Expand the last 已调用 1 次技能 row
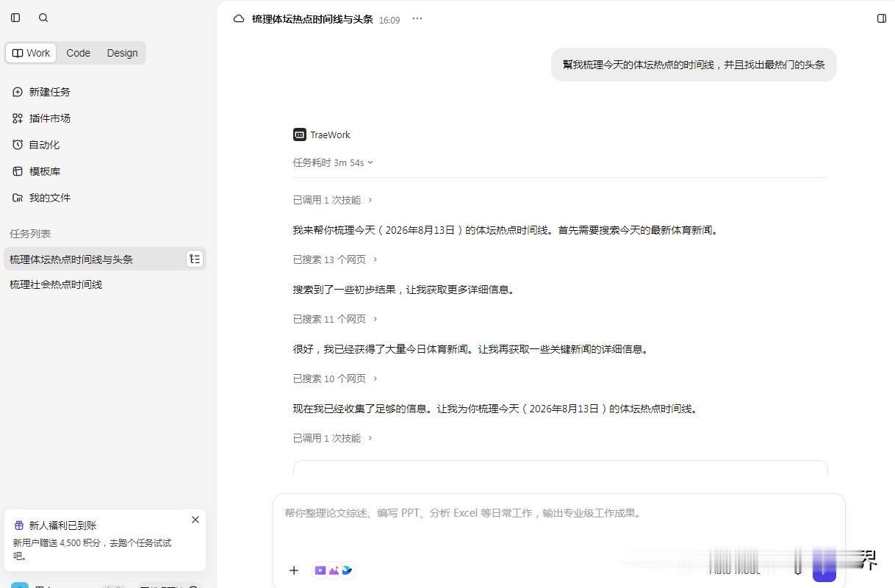Viewport: 895px width, 588px height. click(333, 438)
